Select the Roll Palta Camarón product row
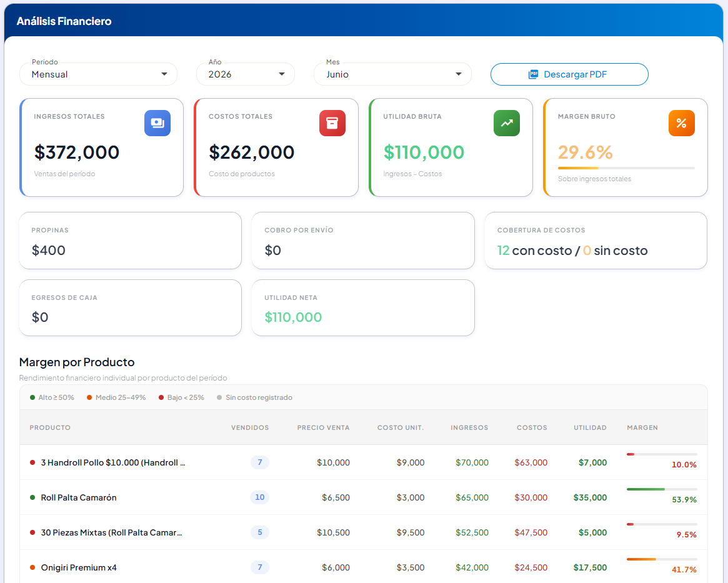This screenshot has height=583, width=728. 364,497
